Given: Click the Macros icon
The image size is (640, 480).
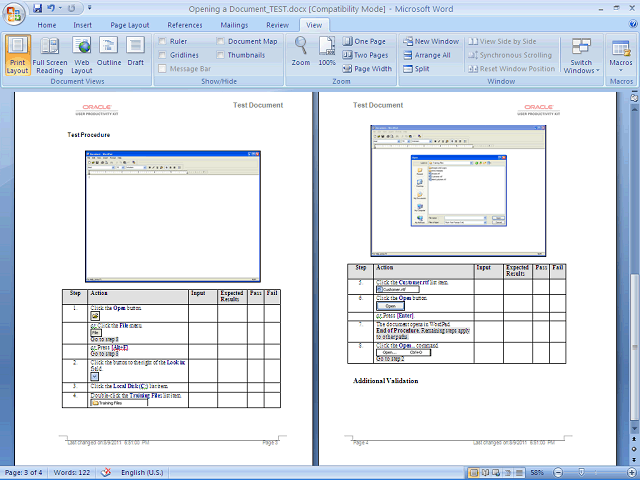Looking at the screenshot, I should 621,48.
